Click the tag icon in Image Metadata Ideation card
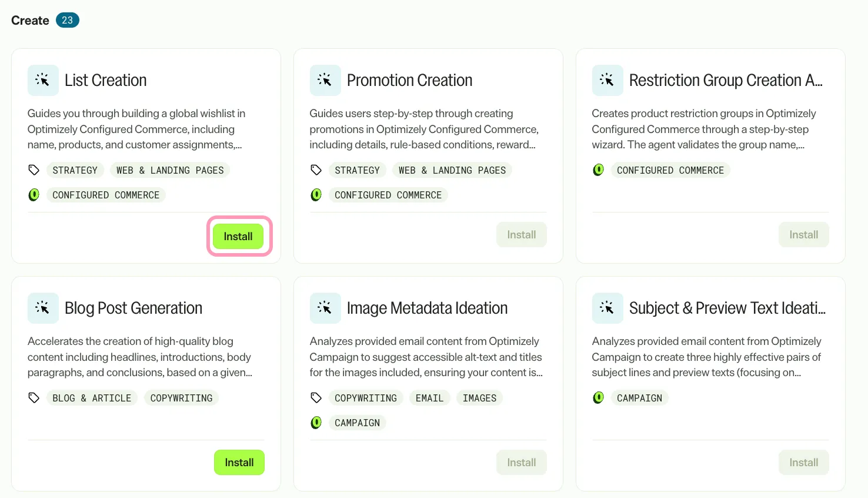868x498 pixels. [x=316, y=398]
